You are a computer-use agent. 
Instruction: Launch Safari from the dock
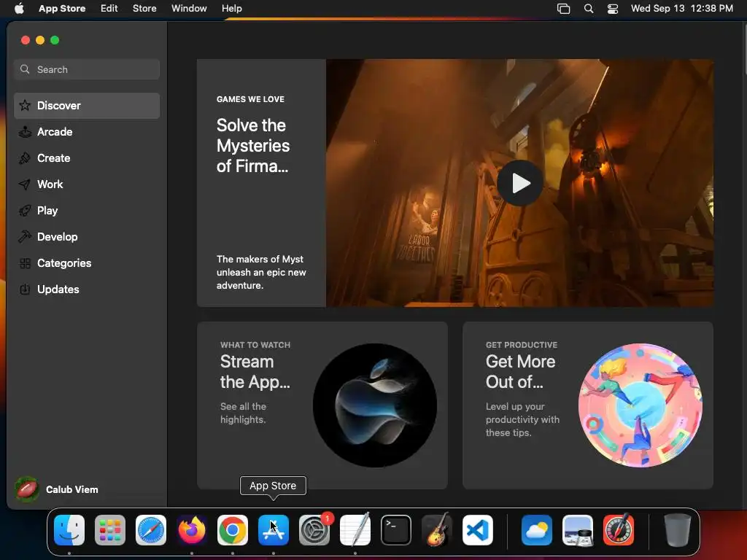click(x=151, y=530)
